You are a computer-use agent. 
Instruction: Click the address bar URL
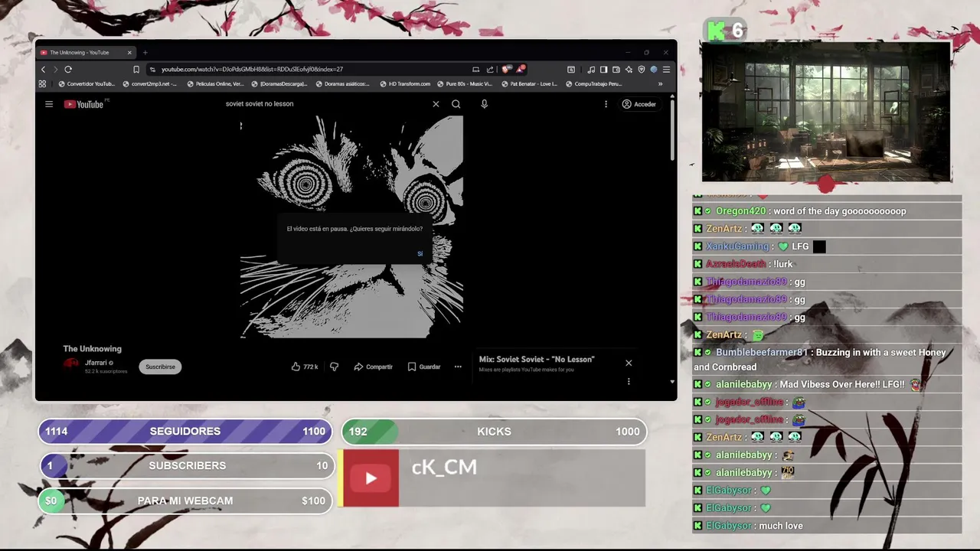(x=252, y=69)
